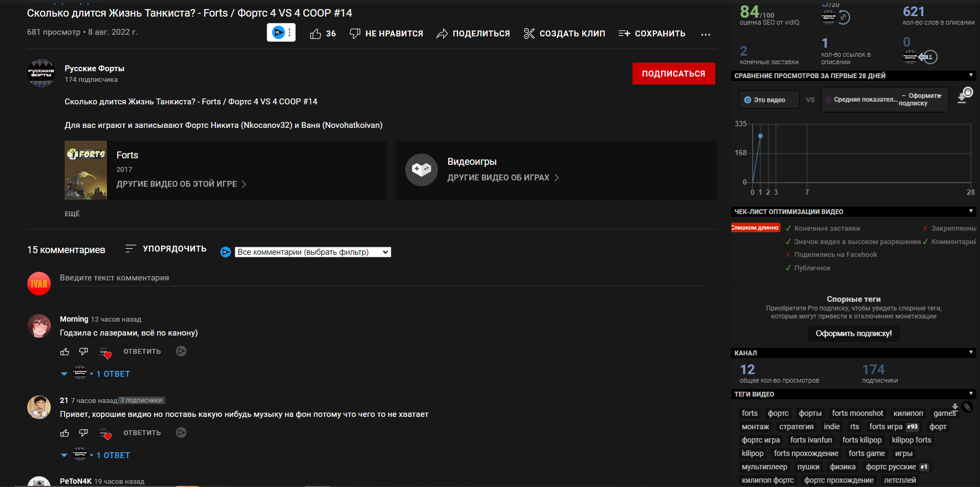The image size is (980, 487).
Task: Click vidIQ icon next to comment filter
Action: pos(226,252)
